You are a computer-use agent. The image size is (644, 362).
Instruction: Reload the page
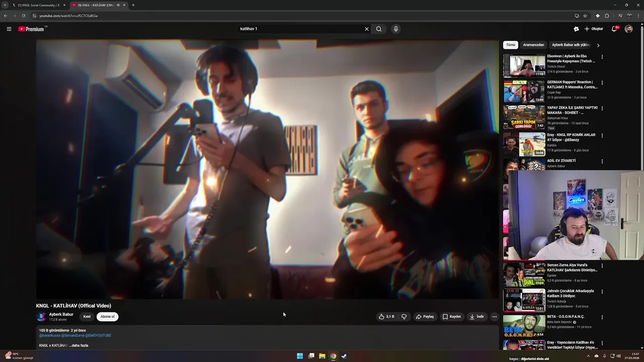24,16
